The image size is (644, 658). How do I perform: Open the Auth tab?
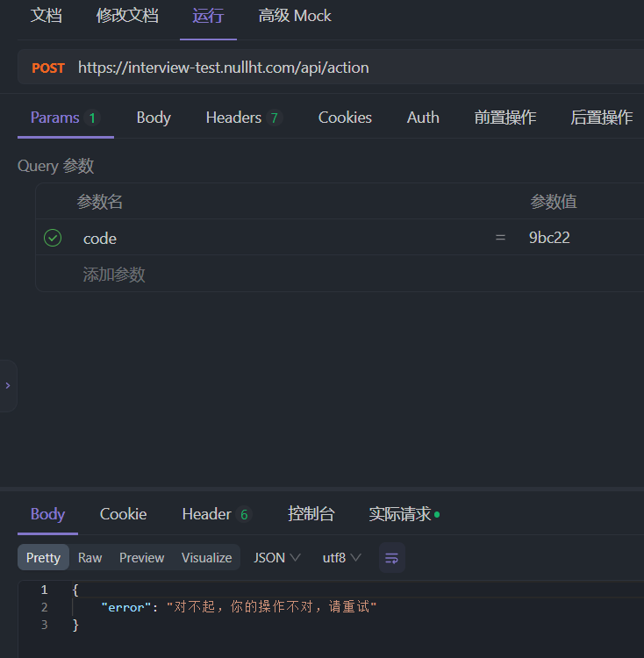(423, 118)
